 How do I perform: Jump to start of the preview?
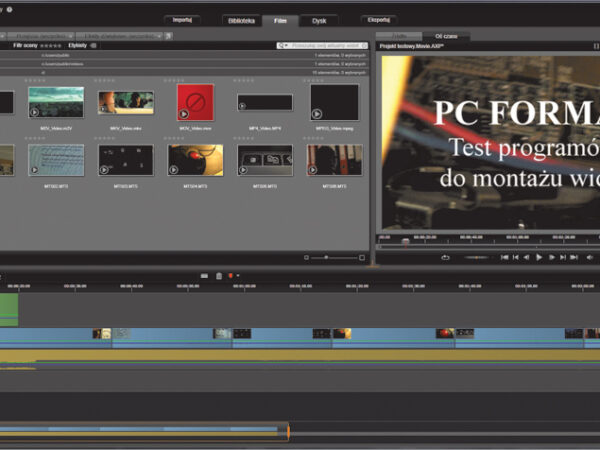pyautogui.click(x=505, y=257)
